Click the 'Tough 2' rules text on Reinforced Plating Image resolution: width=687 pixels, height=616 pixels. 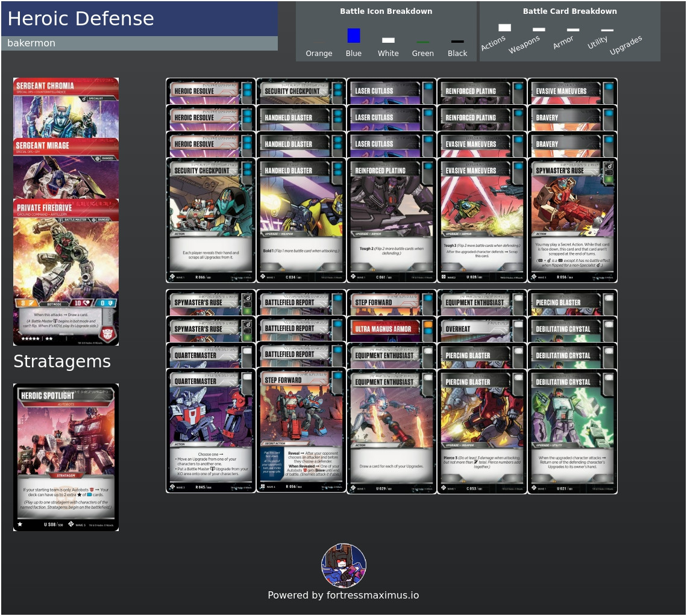click(x=391, y=251)
